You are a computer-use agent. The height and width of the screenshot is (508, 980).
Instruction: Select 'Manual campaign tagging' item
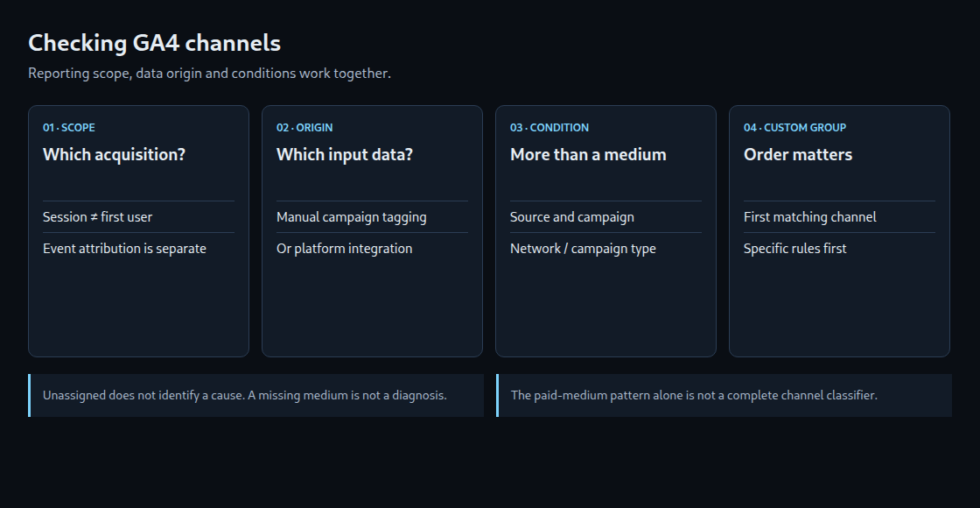tap(351, 217)
